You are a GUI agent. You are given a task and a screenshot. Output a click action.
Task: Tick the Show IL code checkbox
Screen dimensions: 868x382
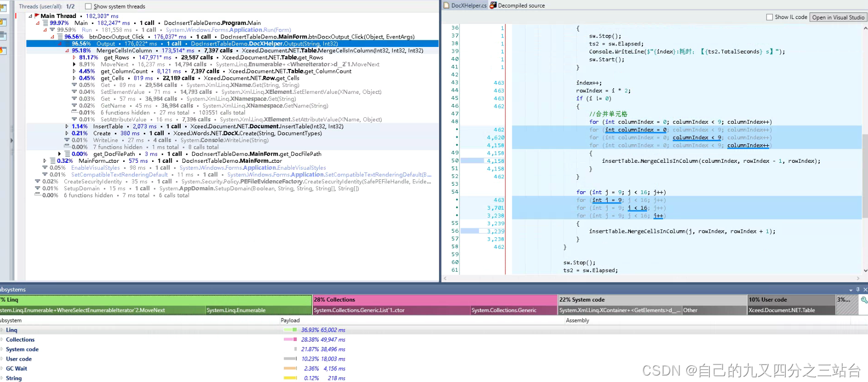(769, 17)
